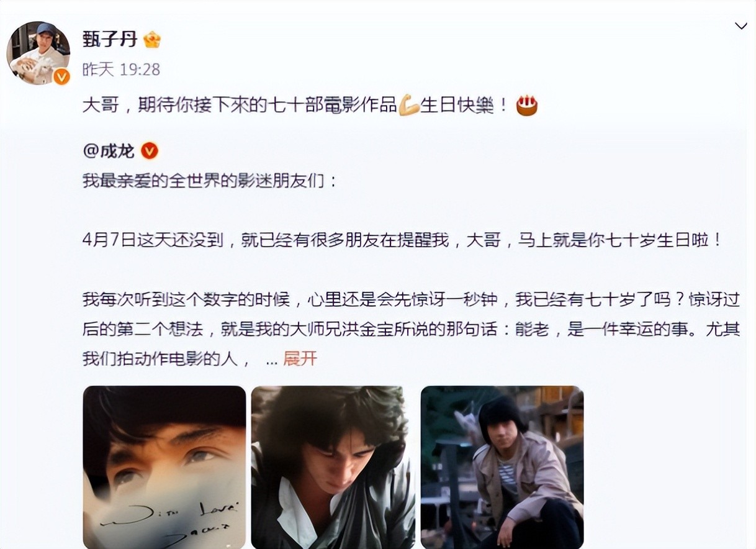The image size is (756, 549).
Task: Open the long-haired looking-down photo
Action: pyautogui.click(x=333, y=467)
